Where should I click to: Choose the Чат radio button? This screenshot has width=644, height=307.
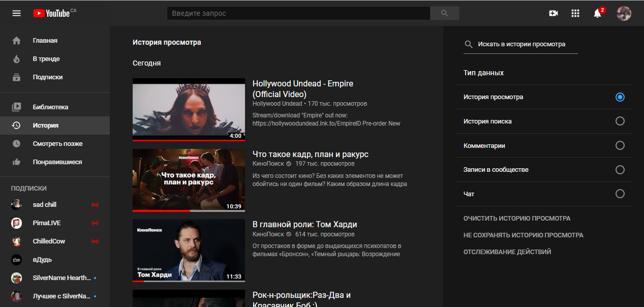620,194
